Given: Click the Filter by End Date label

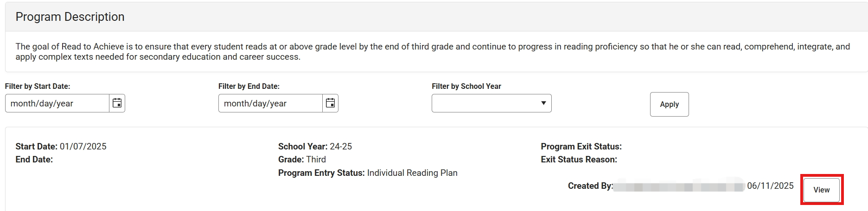Looking at the screenshot, I should coord(249,86).
